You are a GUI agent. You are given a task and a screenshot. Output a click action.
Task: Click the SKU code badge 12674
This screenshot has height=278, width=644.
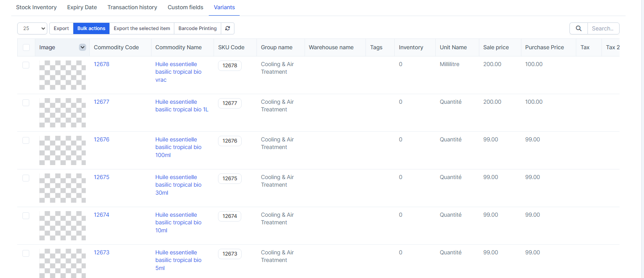pos(230,216)
